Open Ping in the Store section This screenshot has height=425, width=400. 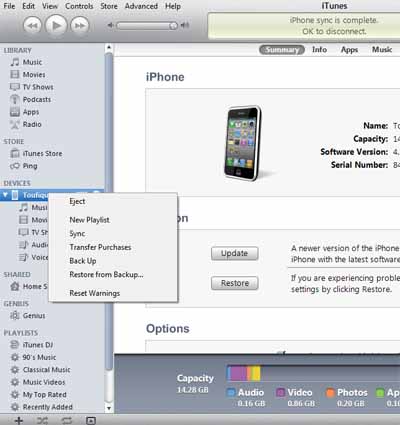point(24,166)
